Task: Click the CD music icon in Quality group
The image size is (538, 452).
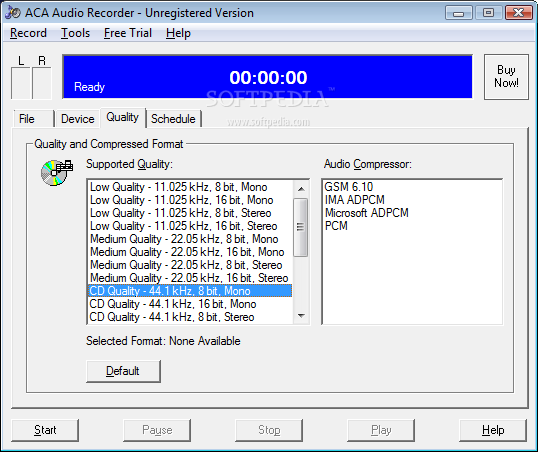Action: coord(57,173)
